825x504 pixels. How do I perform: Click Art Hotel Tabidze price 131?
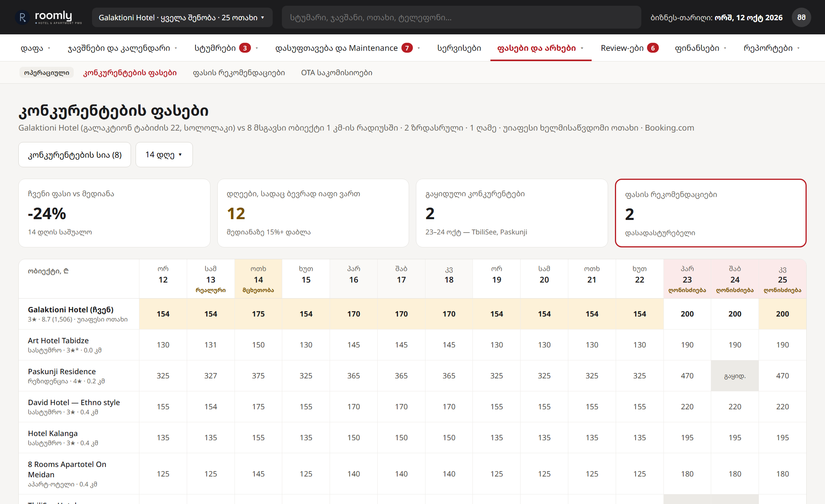[x=210, y=345]
